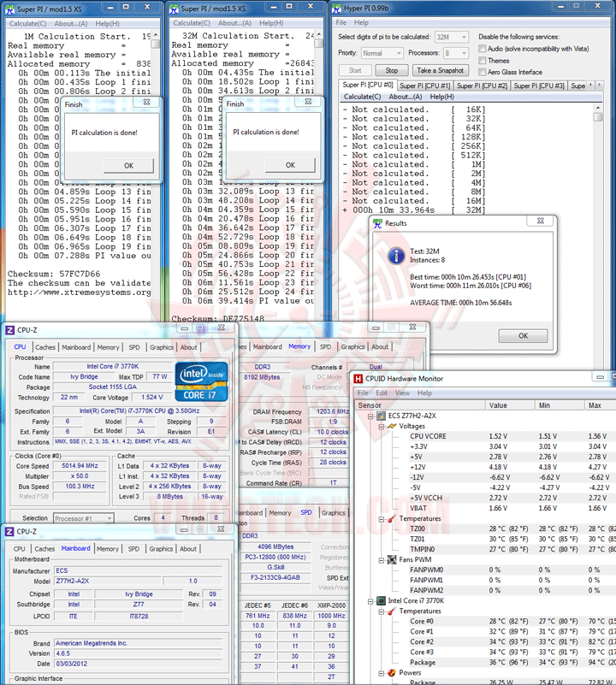The image size is (616, 685).
Task: Click the Hyper PI results list scrollbar thumb
Action: 598,116
